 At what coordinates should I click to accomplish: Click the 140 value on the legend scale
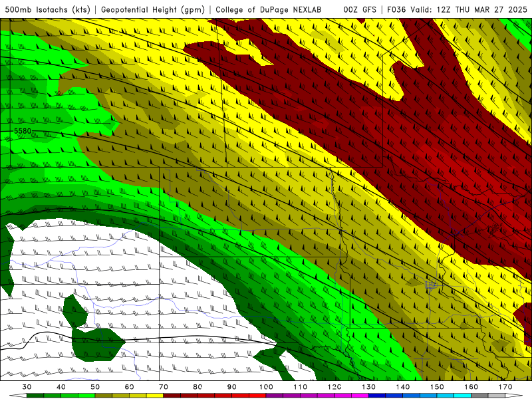click(403, 387)
